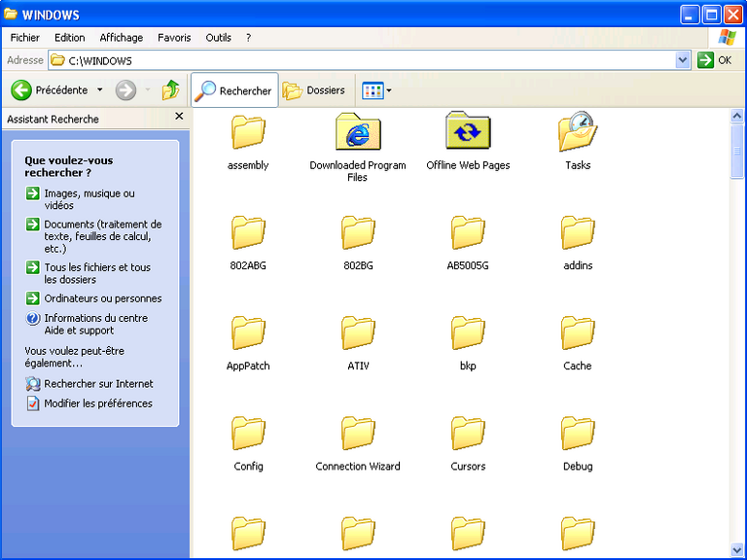
Task: Go back with the Précédente button
Action: (50, 90)
